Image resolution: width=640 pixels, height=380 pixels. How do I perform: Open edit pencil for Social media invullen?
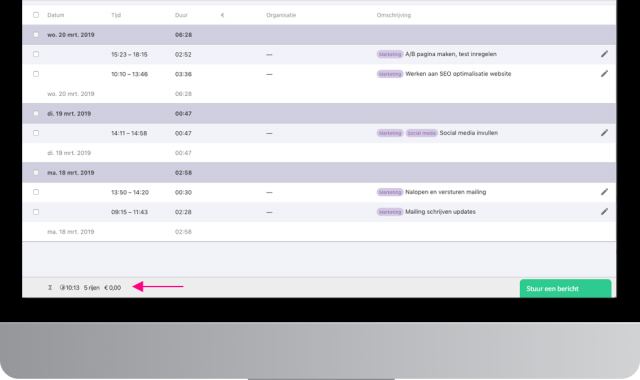(604, 133)
